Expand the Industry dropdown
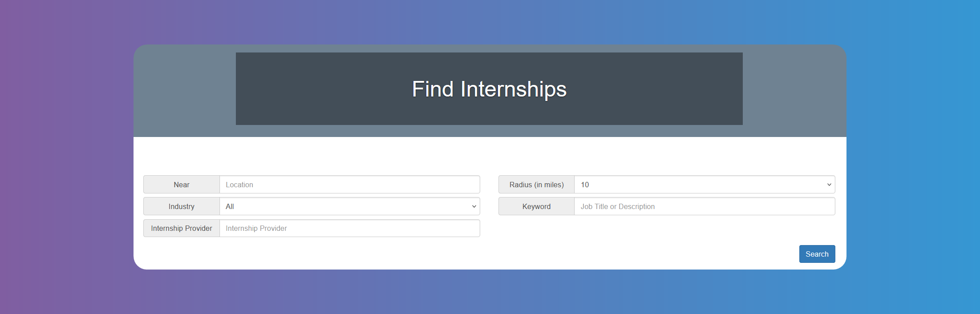The image size is (980, 314). (349, 206)
